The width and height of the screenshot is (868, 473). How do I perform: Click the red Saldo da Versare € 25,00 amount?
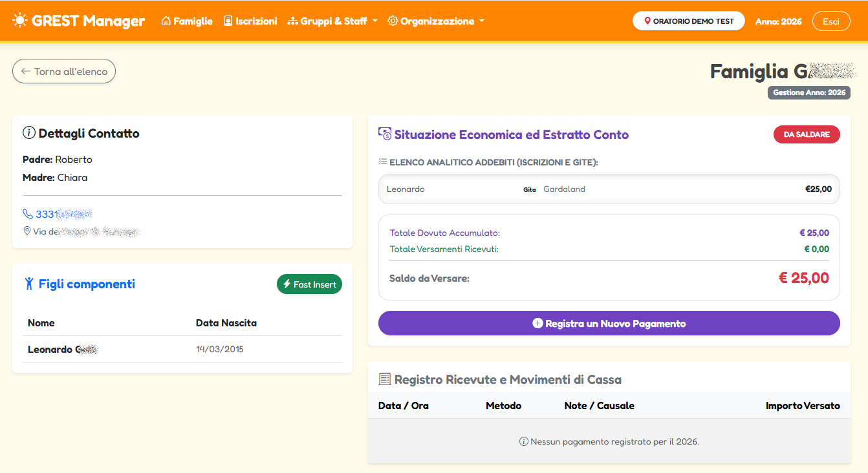click(803, 279)
